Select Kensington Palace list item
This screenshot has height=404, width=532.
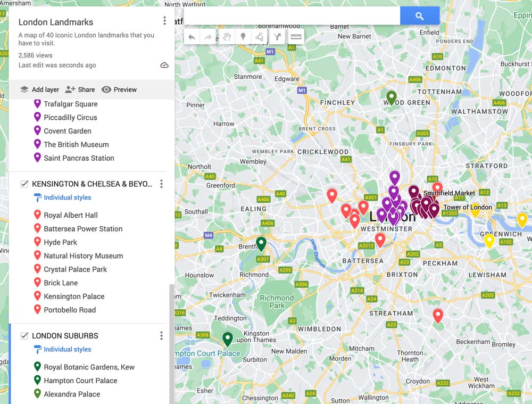pos(74,296)
